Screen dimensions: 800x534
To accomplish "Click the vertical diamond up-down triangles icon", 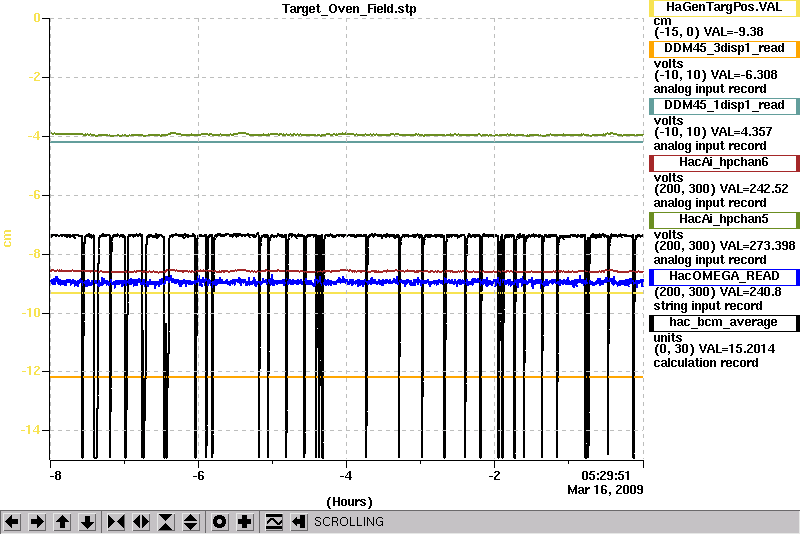I will (191, 522).
